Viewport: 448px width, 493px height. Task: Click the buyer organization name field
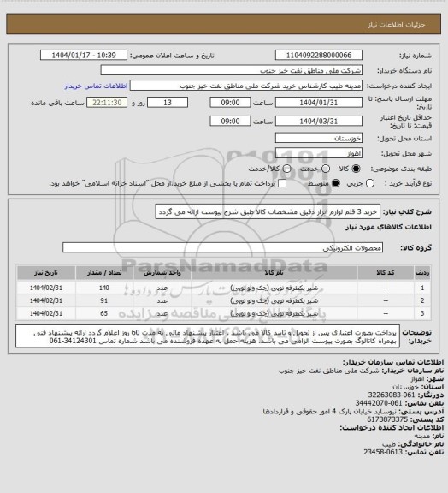tap(231, 70)
